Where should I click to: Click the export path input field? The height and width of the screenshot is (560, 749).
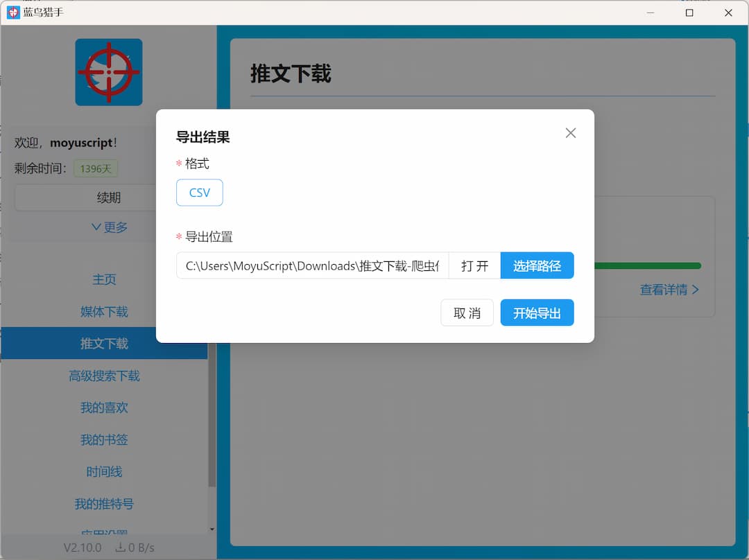coord(312,265)
